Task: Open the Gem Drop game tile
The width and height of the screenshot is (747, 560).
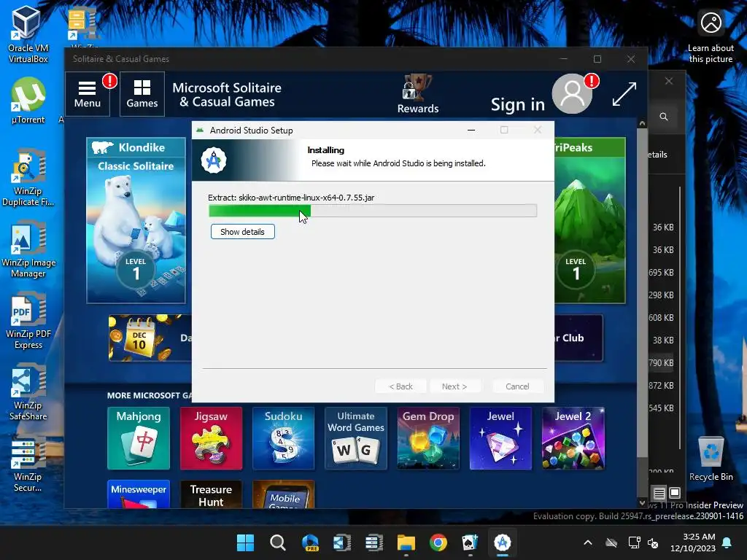Action: [x=428, y=438]
